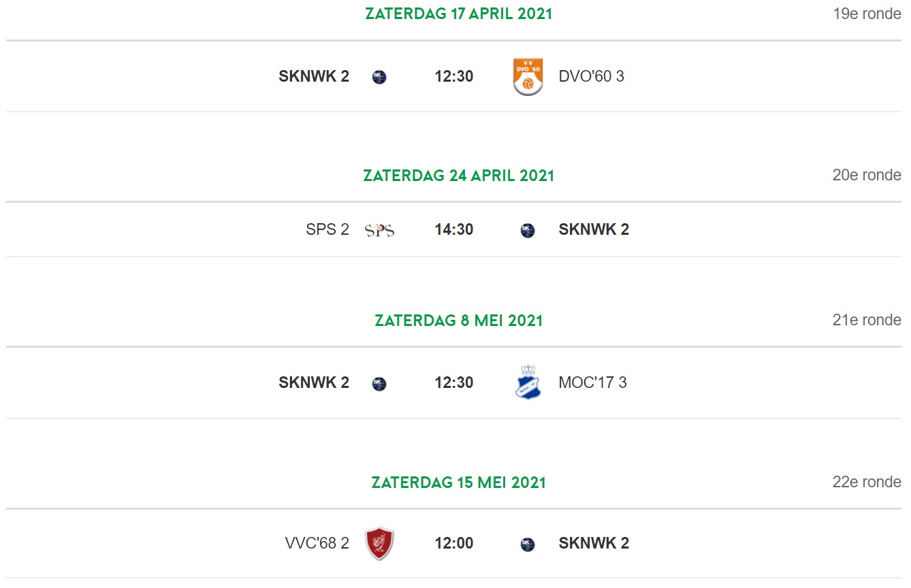
Task: Open the MOC'17 3 team link
Action: [x=592, y=382]
